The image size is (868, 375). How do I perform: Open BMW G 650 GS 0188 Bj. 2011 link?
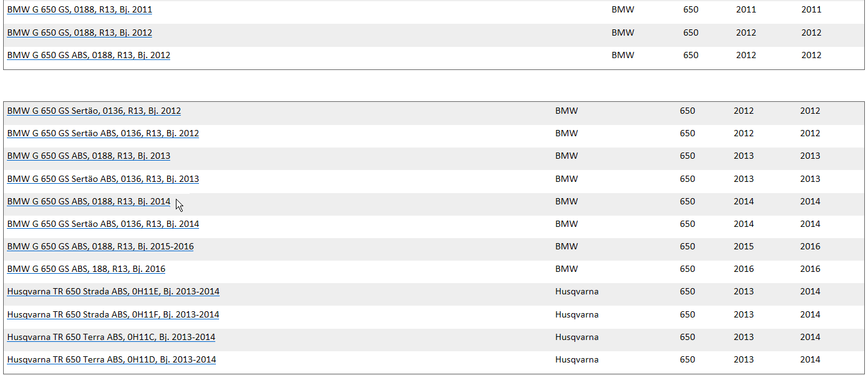(x=79, y=10)
